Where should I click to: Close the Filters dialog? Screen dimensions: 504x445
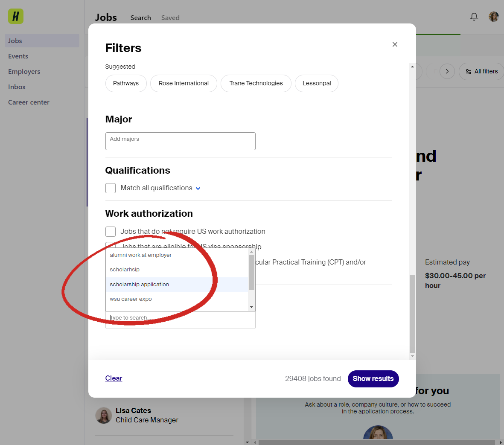395,44
